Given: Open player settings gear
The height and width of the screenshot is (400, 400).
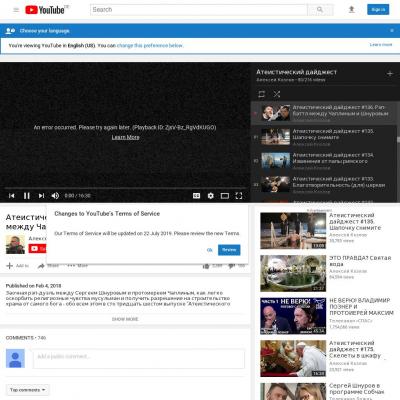Looking at the screenshot, I should [x=211, y=196].
